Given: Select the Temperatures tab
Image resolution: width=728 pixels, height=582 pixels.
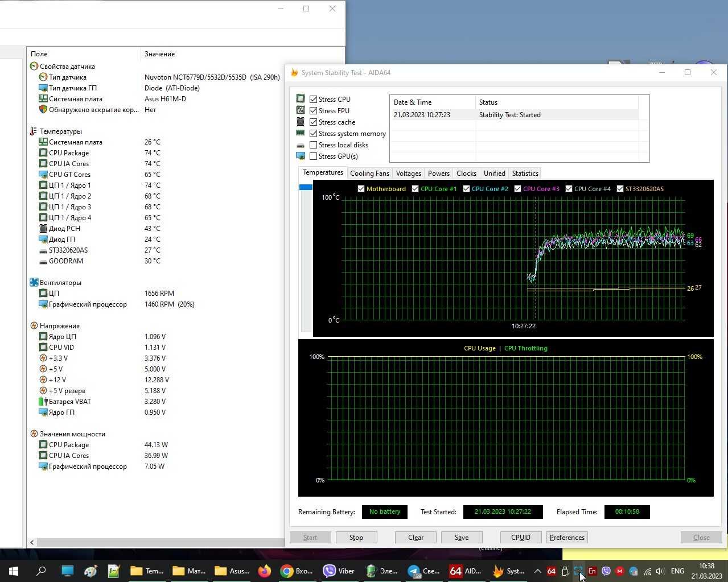Looking at the screenshot, I should point(323,172).
